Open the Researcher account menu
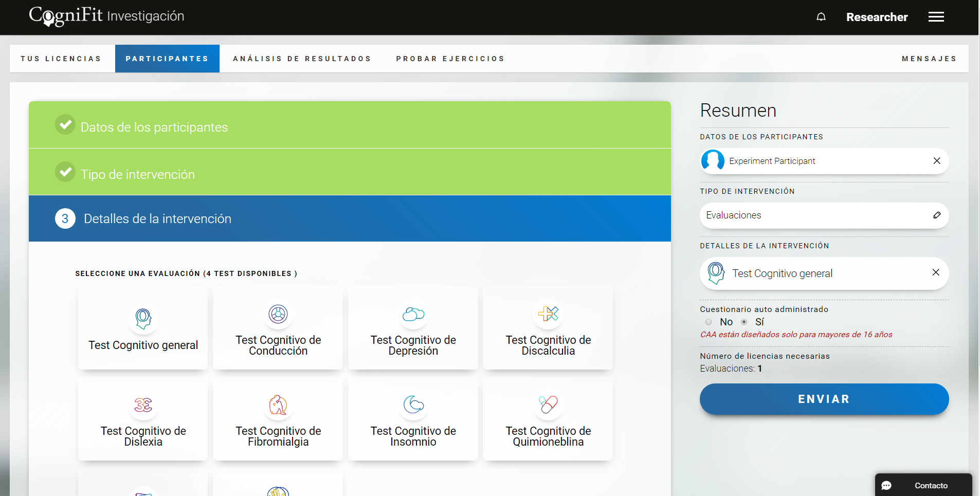The image size is (980, 496). pyautogui.click(x=877, y=17)
